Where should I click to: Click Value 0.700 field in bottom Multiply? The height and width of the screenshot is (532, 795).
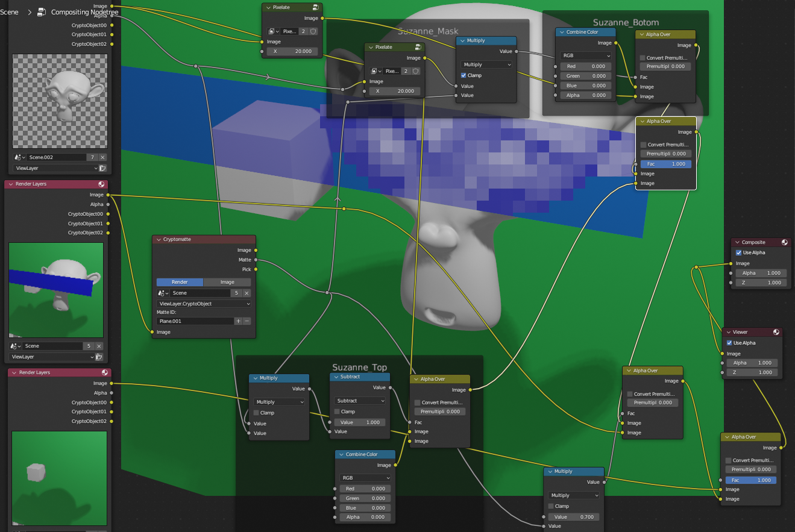[574, 517]
